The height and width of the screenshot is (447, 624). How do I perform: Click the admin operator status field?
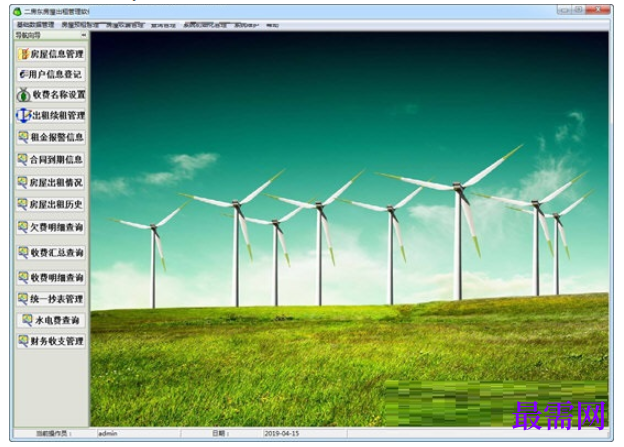pyautogui.click(x=138, y=433)
